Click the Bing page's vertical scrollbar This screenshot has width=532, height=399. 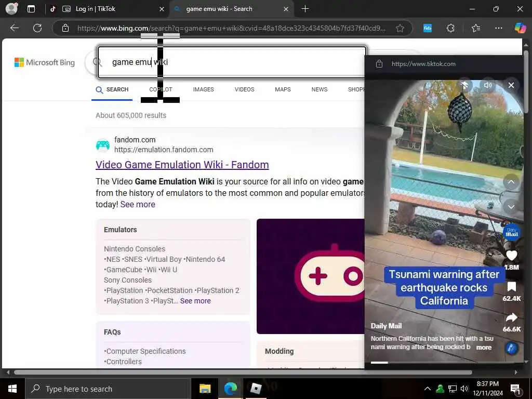[526, 82]
